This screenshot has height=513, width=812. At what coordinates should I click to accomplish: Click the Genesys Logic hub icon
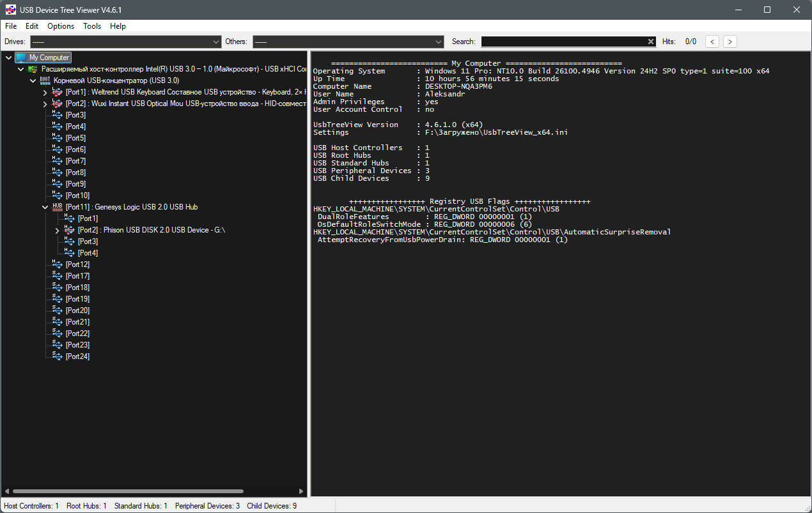click(x=57, y=207)
